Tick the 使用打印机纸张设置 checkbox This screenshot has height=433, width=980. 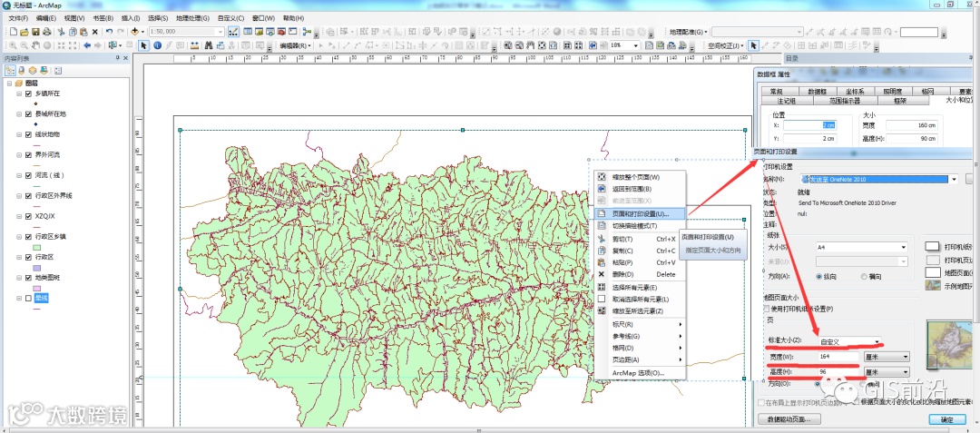(767, 310)
